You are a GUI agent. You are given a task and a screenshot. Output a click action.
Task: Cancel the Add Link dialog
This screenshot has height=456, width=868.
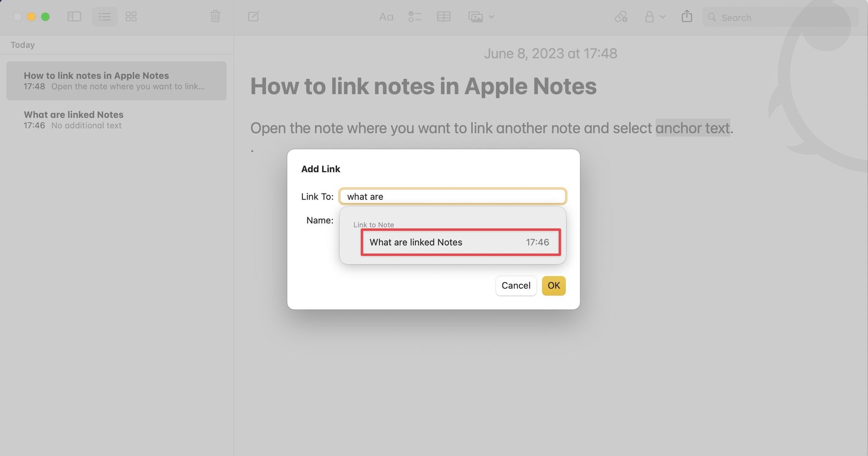[x=516, y=285]
